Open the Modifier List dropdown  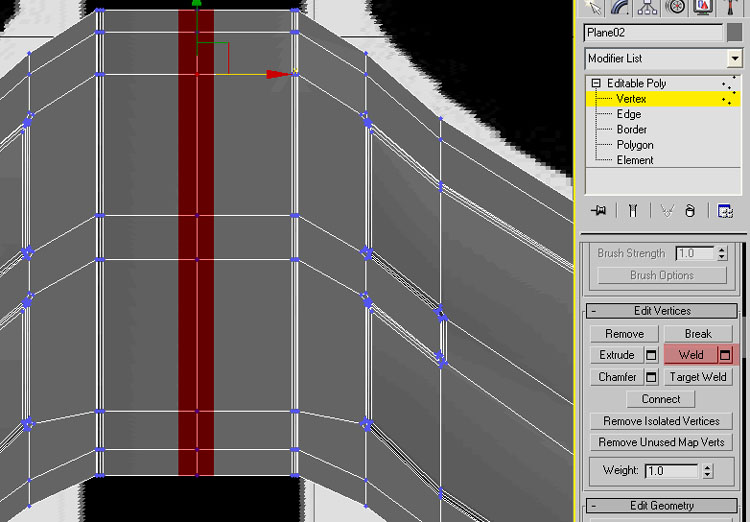click(735, 58)
